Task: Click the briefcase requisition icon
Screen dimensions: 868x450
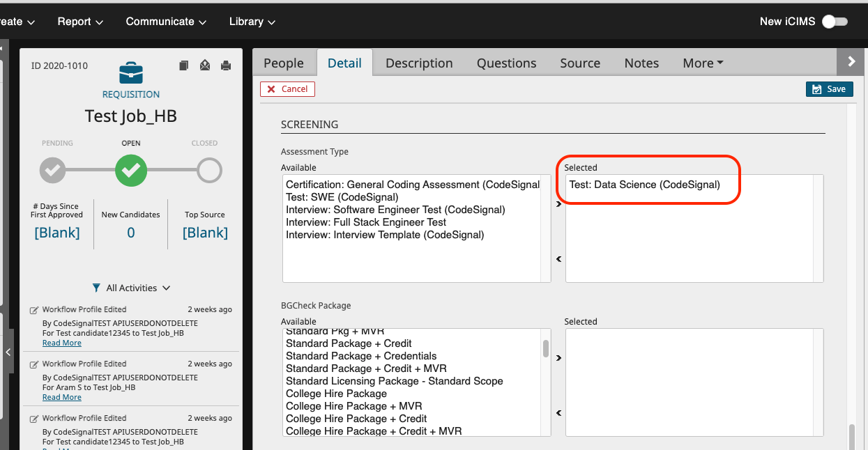Action: point(131,73)
